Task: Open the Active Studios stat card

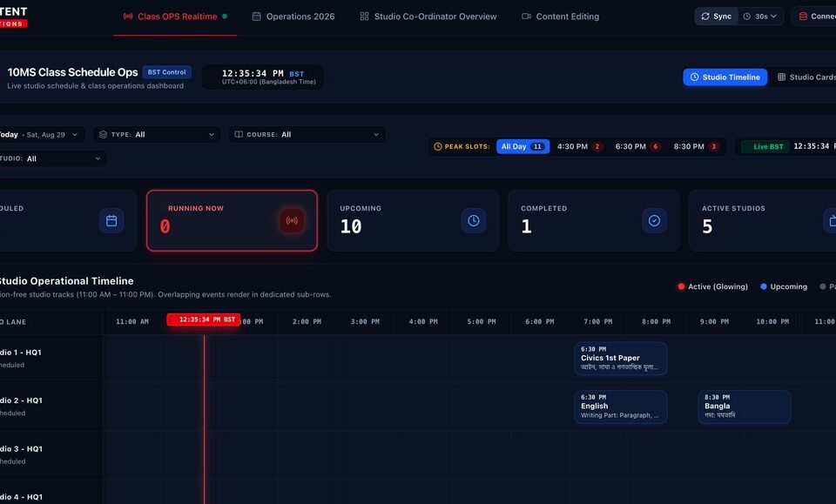Action: (x=763, y=220)
